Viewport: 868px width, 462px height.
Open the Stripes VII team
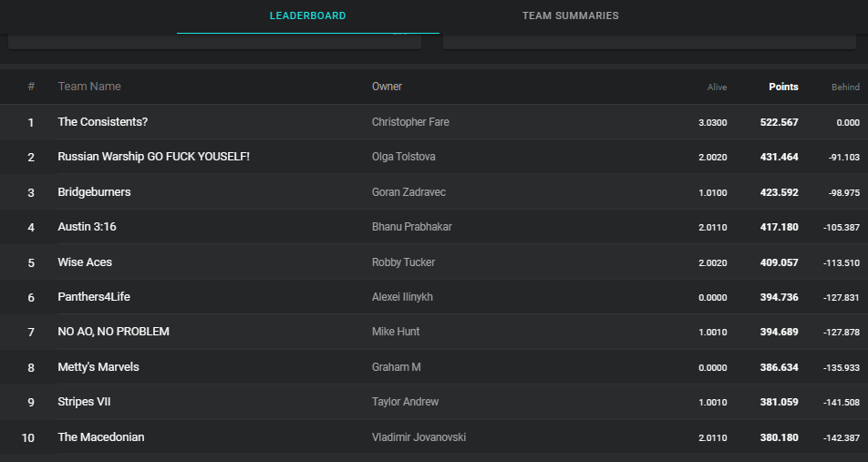84,402
